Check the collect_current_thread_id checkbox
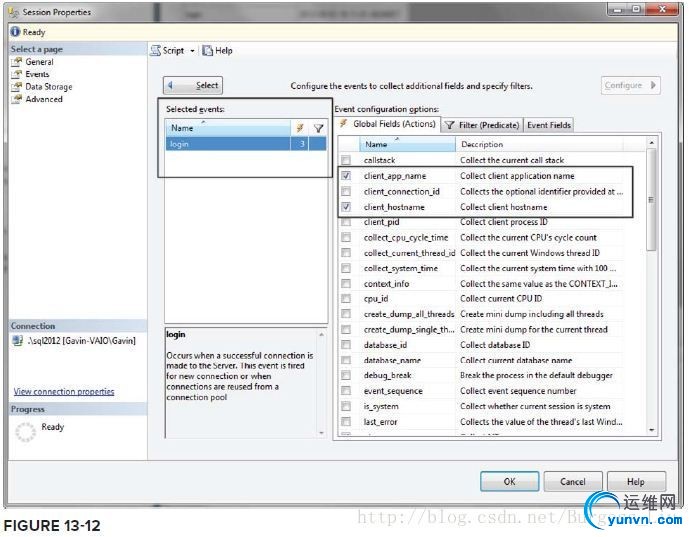This screenshot has width=689, height=537. (346, 253)
